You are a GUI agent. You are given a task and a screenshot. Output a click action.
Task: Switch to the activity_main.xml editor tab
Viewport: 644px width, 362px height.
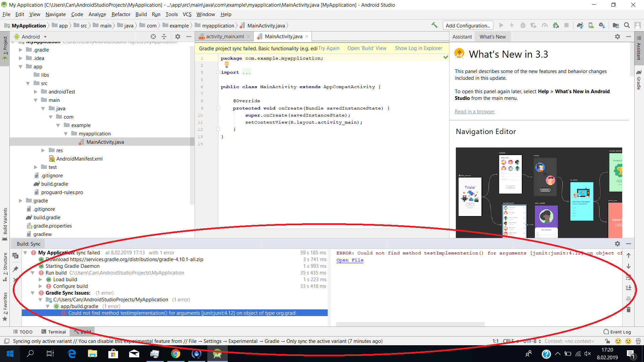[x=225, y=37]
